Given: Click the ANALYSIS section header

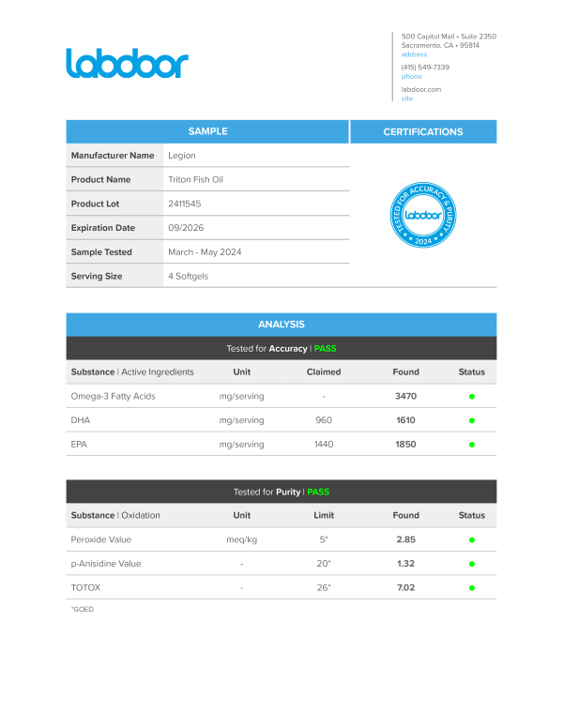Looking at the screenshot, I should point(281,325).
